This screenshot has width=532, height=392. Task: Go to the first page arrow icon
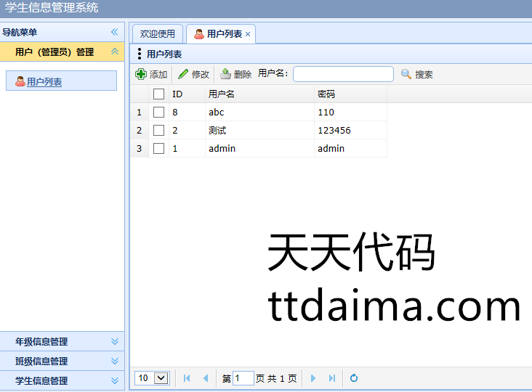coord(187,378)
